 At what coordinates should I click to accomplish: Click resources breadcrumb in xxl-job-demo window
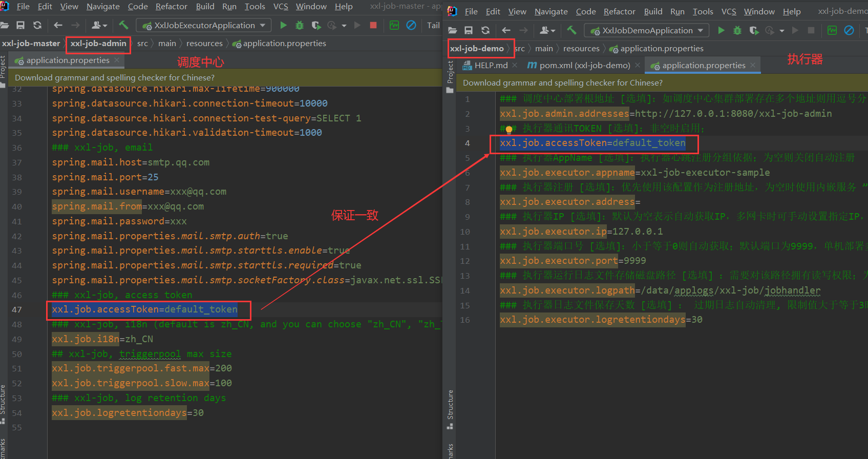point(581,48)
